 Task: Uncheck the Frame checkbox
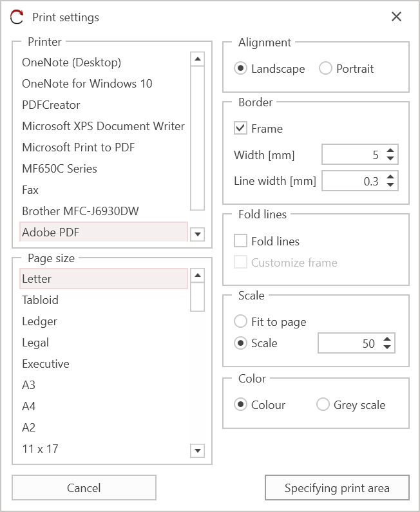(x=241, y=128)
